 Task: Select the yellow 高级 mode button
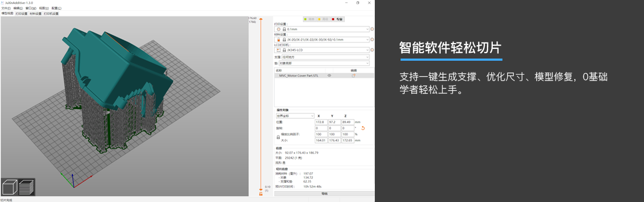point(323,19)
